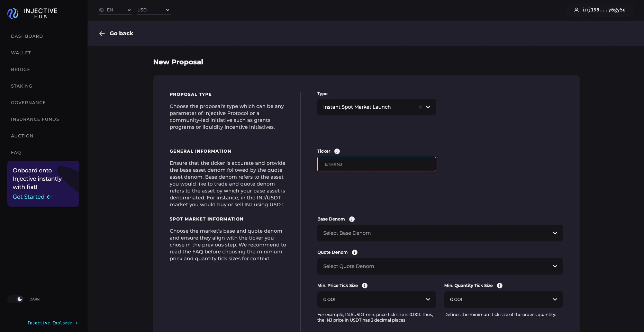The width and height of the screenshot is (644, 332).
Task: Click the Go back arrow icon
Action: click(x=102, y=34)
